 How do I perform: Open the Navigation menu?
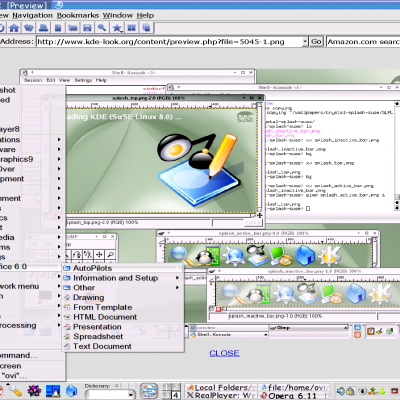tap(32, 15)
